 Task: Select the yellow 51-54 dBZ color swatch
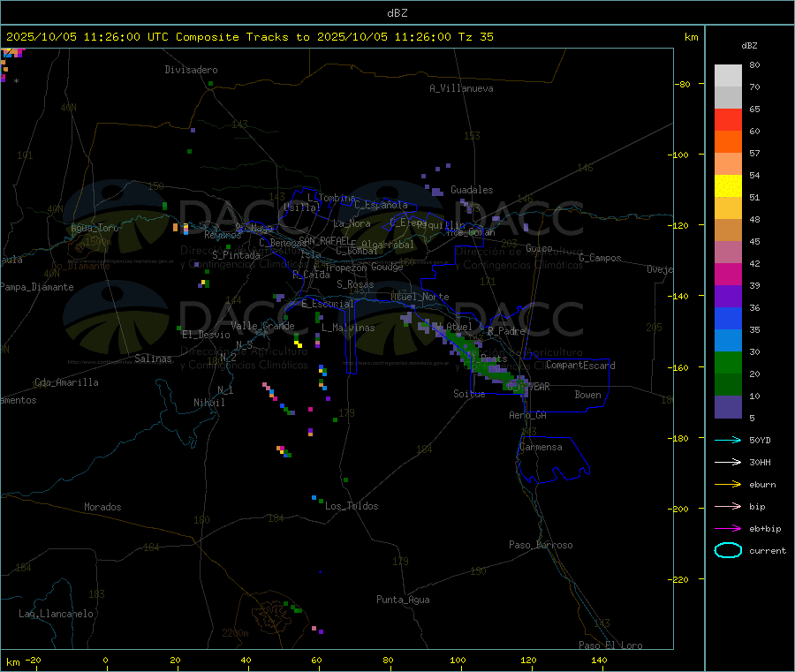728,186
